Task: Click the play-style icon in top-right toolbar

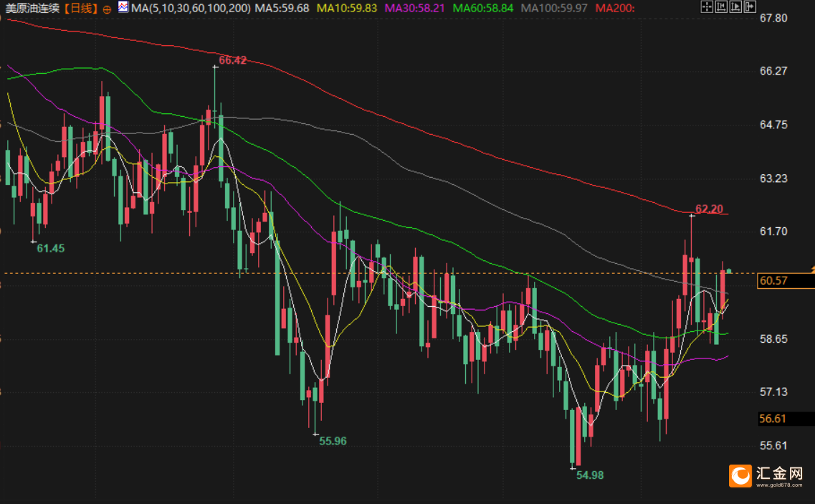Action: [735, 6]
